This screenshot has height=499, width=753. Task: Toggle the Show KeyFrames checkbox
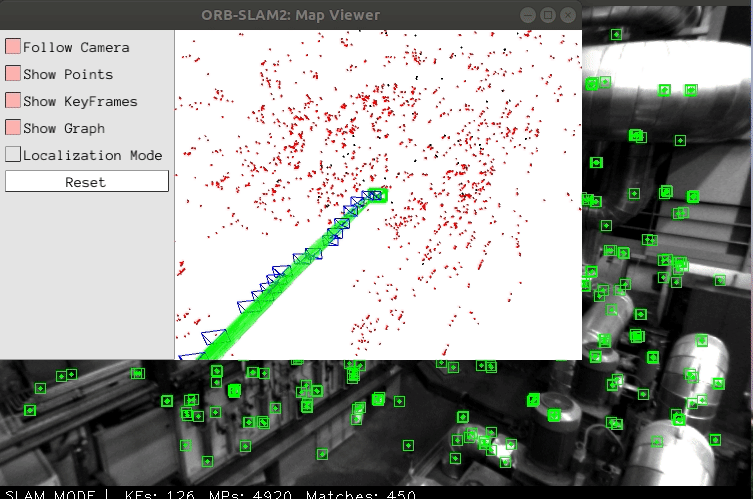(x=13, y=100)
